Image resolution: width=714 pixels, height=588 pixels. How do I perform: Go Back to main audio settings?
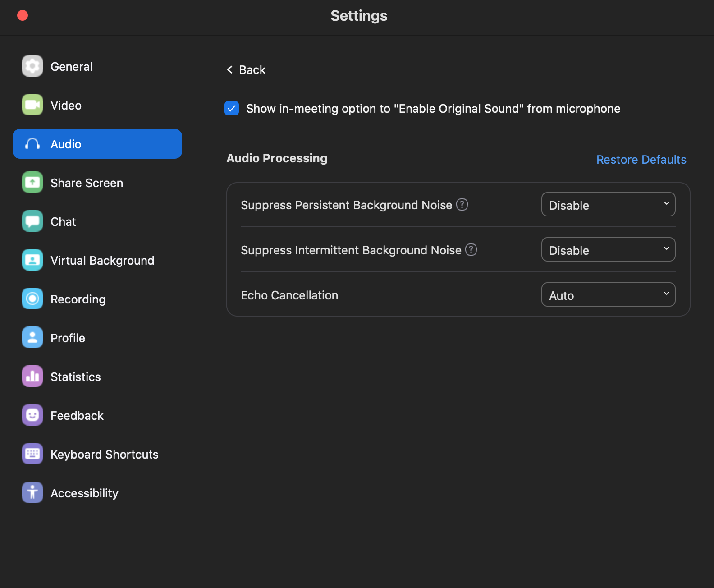(x=246, y=69)
